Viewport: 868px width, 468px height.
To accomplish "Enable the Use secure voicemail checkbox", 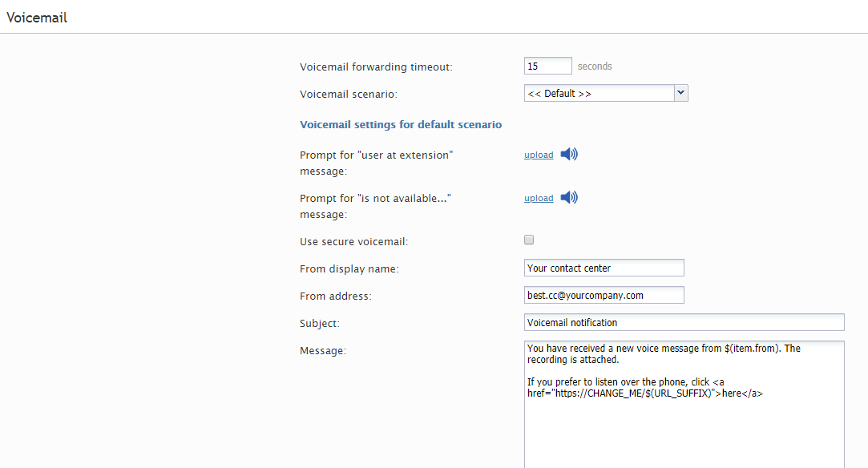I will click(x=529, y=240).
